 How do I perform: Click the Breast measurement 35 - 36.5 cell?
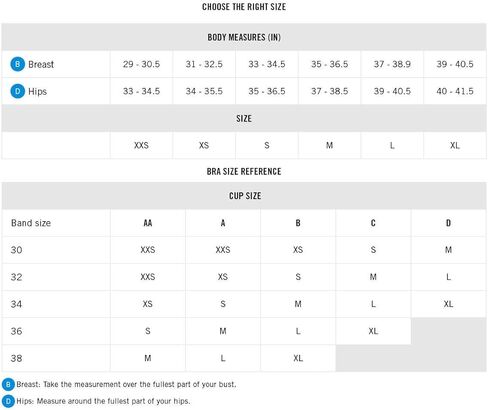(330, 64)
